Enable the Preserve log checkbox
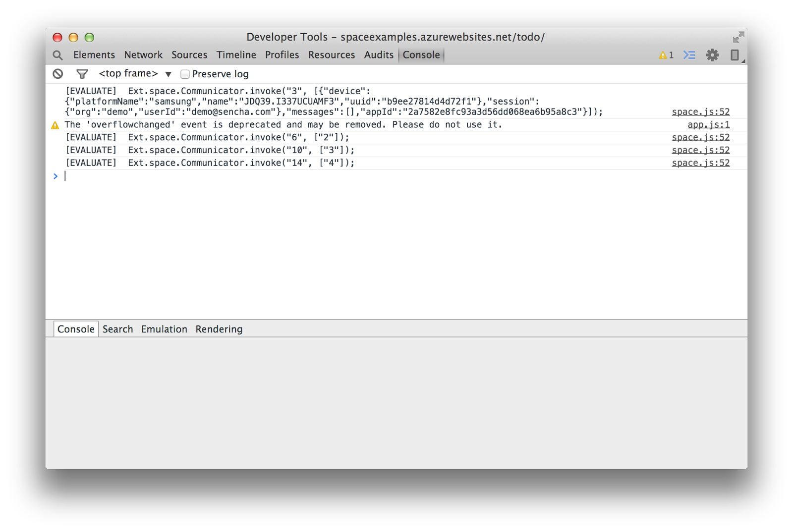 point(185,74)
